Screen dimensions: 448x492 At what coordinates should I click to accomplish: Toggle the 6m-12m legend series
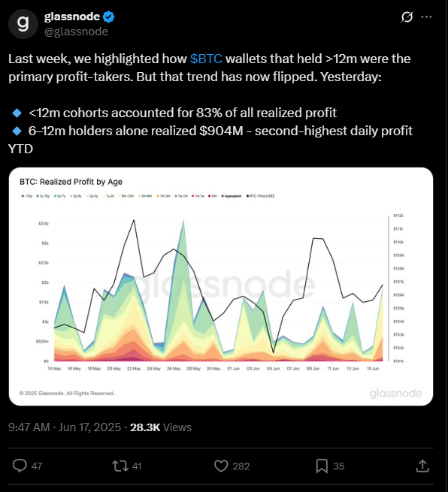pos(126,196)
